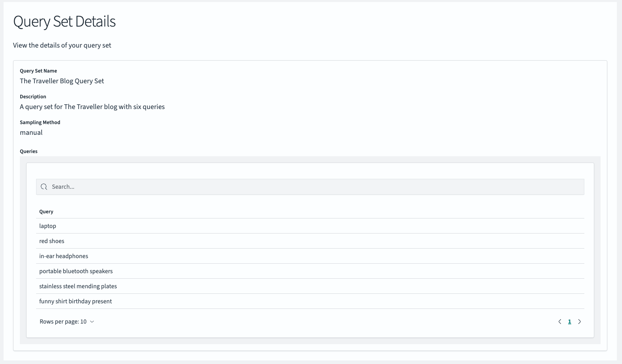Click the 'manual' sampling method value
Screen dimensions: 622x364
coord(31,132)
